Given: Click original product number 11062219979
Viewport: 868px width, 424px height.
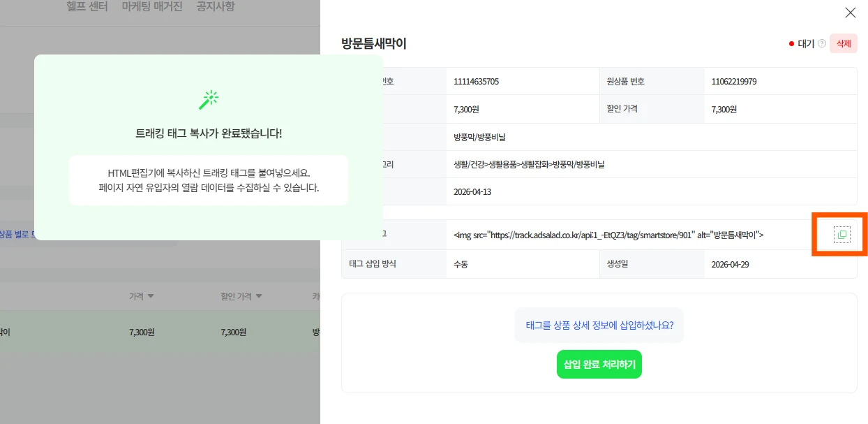Looking at the screenshot, I should [x=733, y=81].
